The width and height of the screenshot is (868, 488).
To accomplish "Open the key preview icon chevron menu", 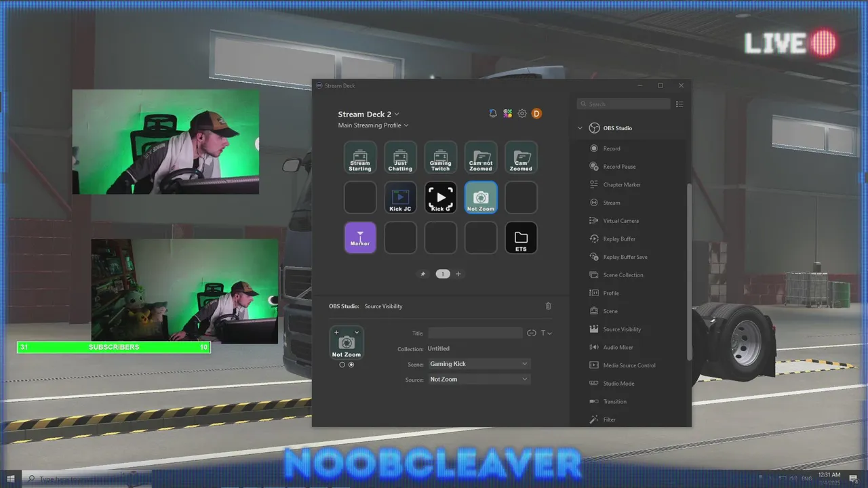I will click(x=357, y=332).
